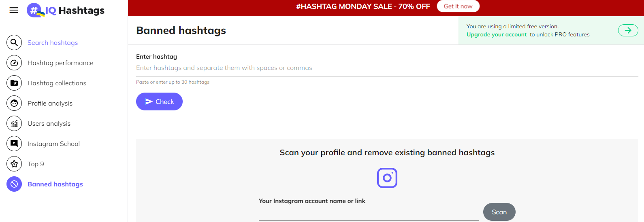This screenshot has width=644, height=222.
Task: Click the Instagram School video icon
Action: 14,144
